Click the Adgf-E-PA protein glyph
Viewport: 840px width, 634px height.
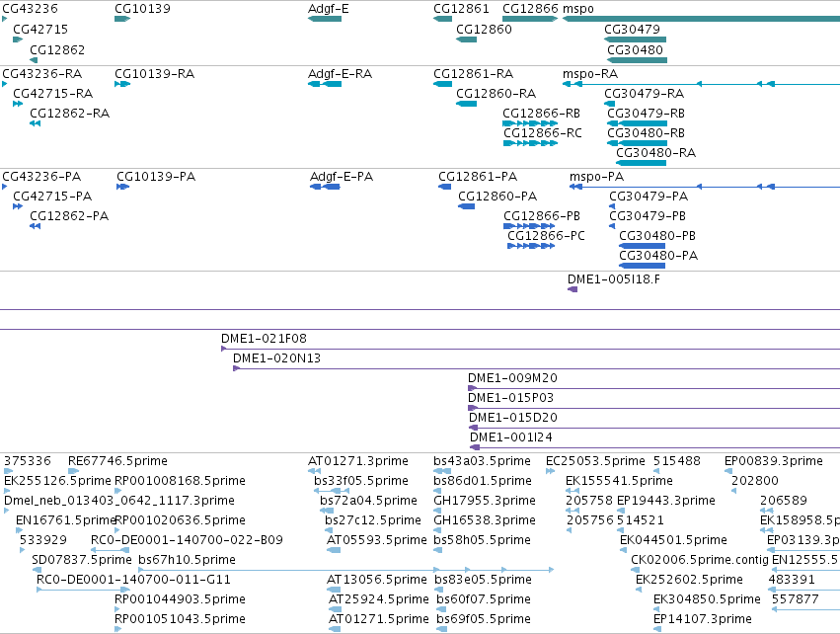(325, 187)
